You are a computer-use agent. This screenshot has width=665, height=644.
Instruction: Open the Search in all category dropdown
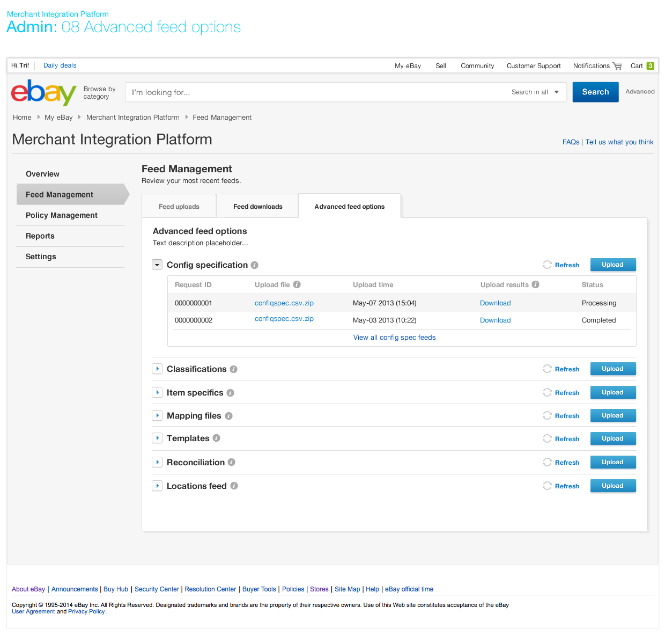535,92
